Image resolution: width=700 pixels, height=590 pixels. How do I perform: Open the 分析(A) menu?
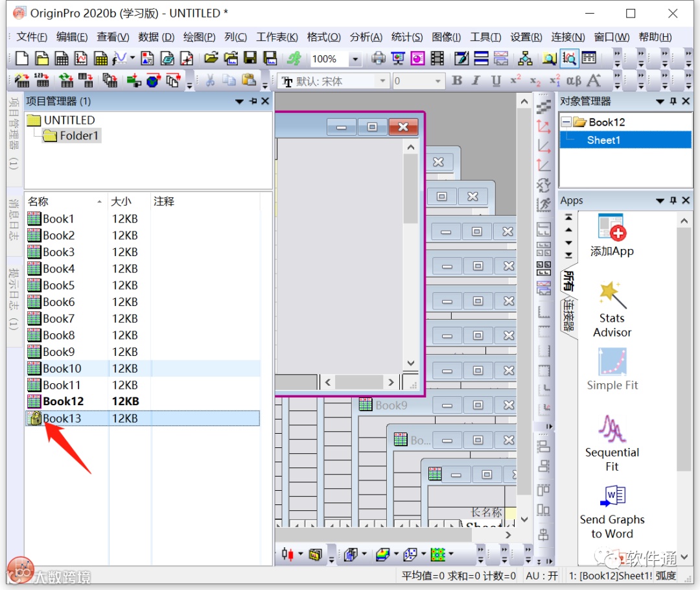[x=366, y=37]
